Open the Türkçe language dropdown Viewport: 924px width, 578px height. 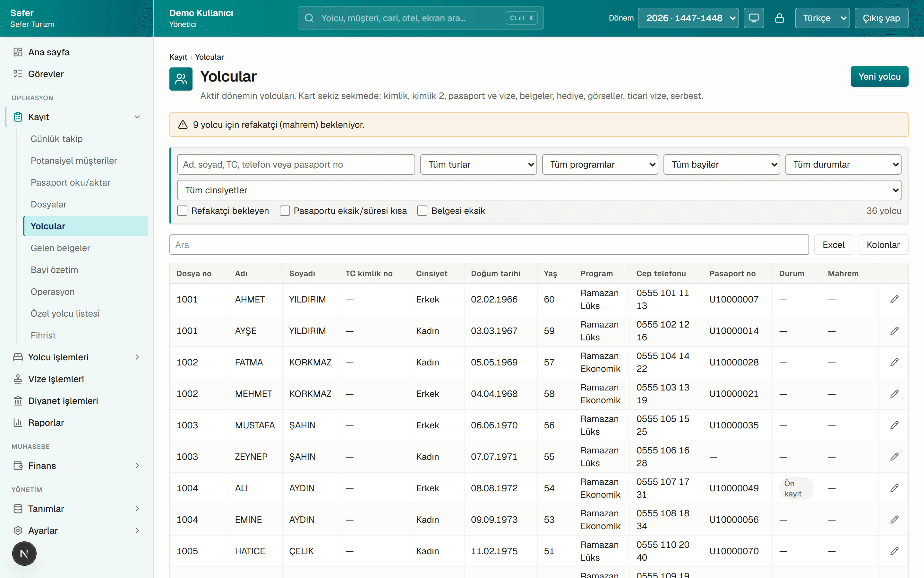(822, 18)
